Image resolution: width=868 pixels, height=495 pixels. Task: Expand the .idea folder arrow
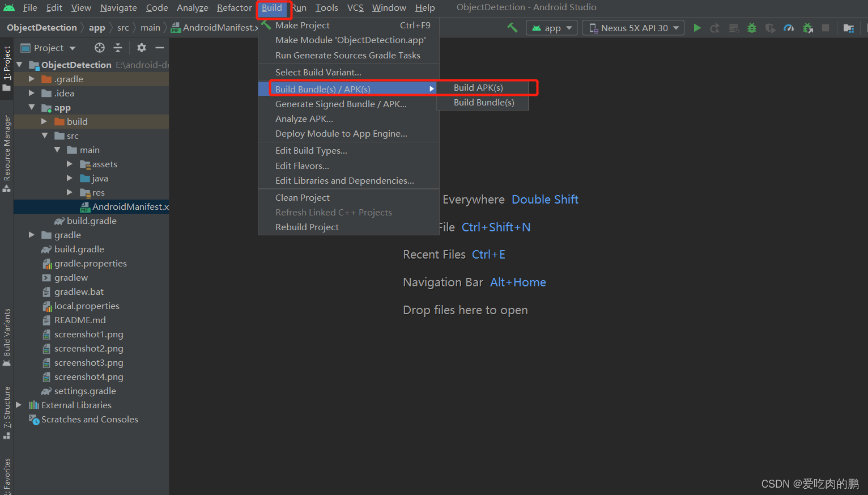pos(32,93)
